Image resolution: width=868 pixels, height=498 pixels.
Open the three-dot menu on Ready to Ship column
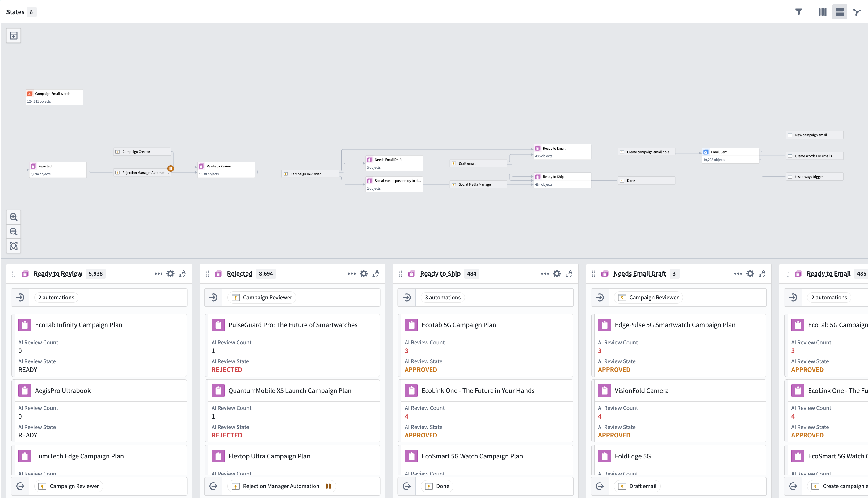point(545,274)
